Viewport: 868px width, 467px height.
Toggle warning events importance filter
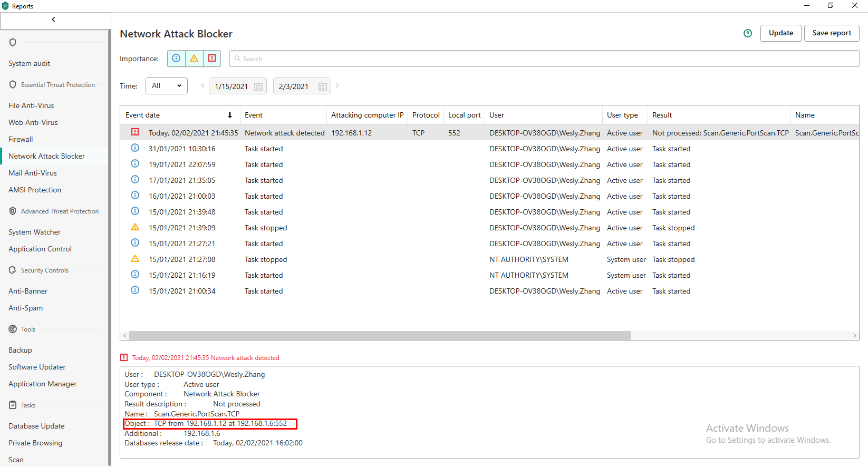(194, 59)
